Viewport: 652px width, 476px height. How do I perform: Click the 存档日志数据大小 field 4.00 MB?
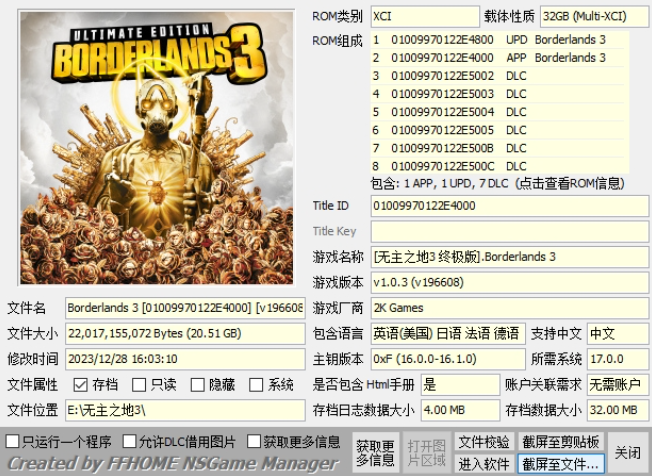click(x=460, y=411)
